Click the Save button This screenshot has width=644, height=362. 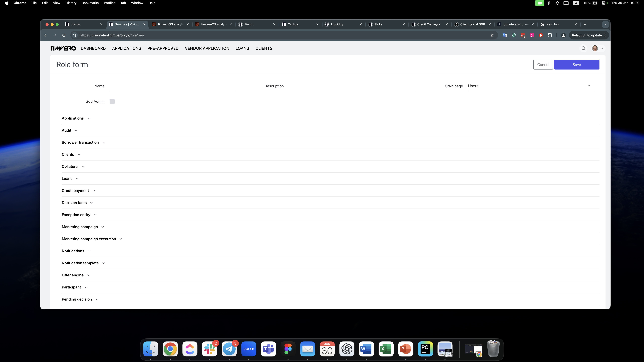(576, 65)
